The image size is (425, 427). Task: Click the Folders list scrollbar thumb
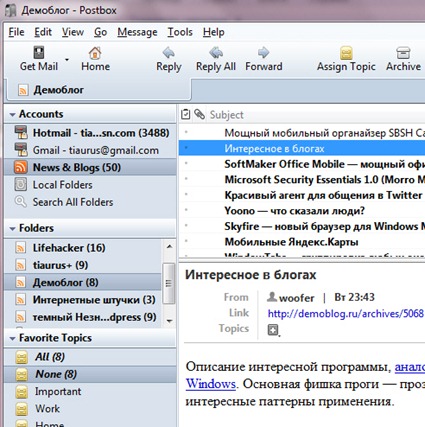[169, 283]
